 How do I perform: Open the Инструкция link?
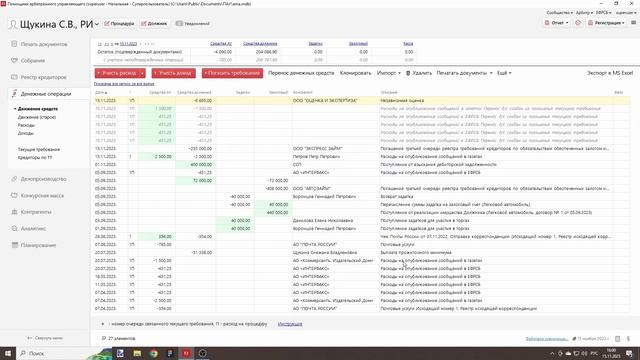(290, 324)
